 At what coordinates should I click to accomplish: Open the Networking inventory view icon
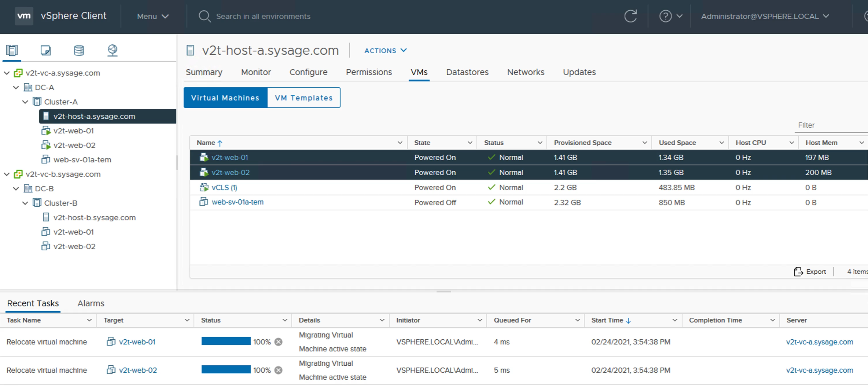pos(112,51)
